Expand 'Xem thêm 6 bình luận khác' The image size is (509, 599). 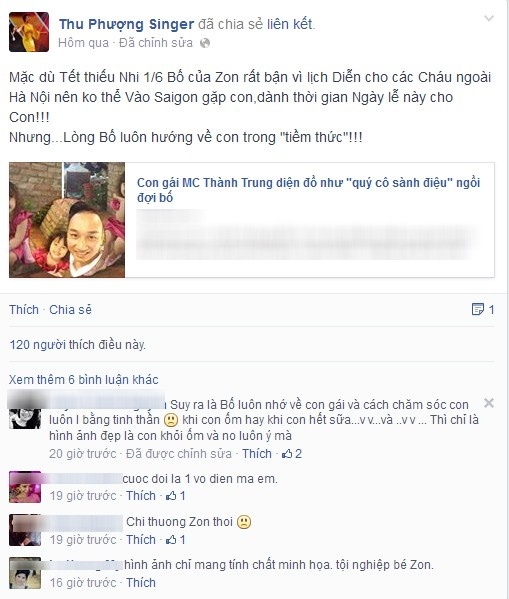(84, 380)
